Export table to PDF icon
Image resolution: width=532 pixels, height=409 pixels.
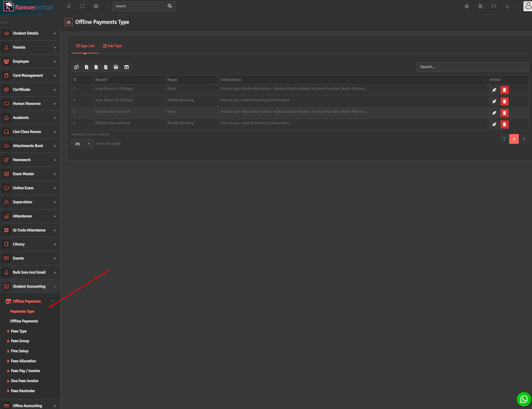coord(106,67)
